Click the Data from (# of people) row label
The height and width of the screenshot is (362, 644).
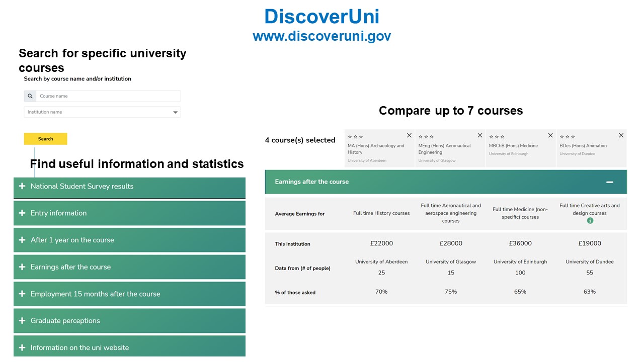pos(303,268)
